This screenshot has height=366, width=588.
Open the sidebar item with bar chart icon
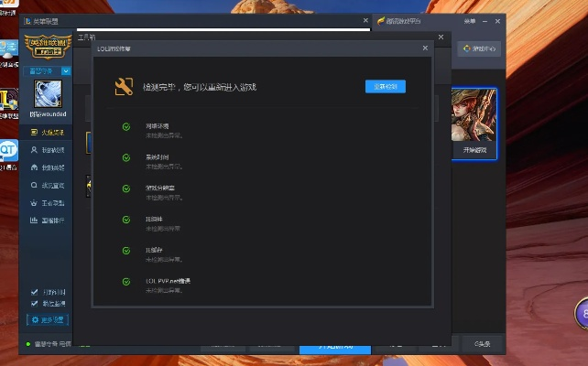coord(47,221)
